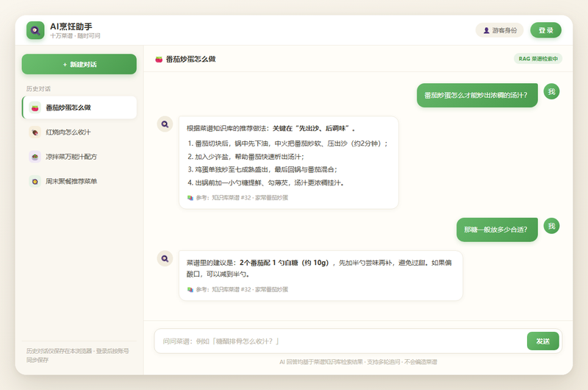Click the icon beside 周末聚餐推荐菜单

pyautogui.click(x=35, y=181)
